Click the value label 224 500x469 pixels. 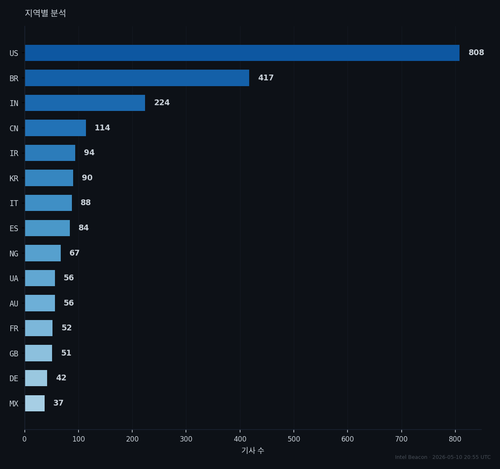162,103
